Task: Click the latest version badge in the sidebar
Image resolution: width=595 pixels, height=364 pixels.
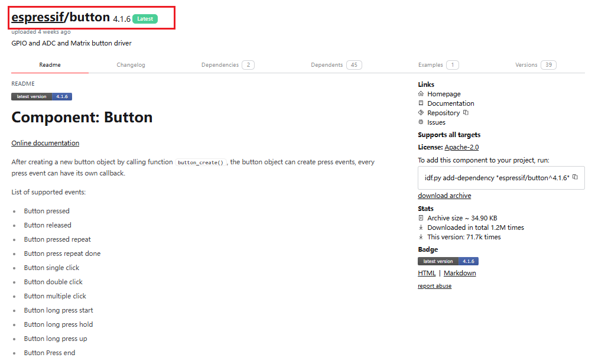Action: [448, 261]
